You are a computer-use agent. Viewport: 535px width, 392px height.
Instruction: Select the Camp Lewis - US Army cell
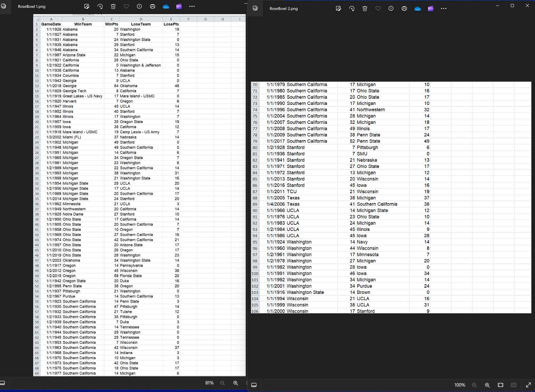(x=141, y=132)
